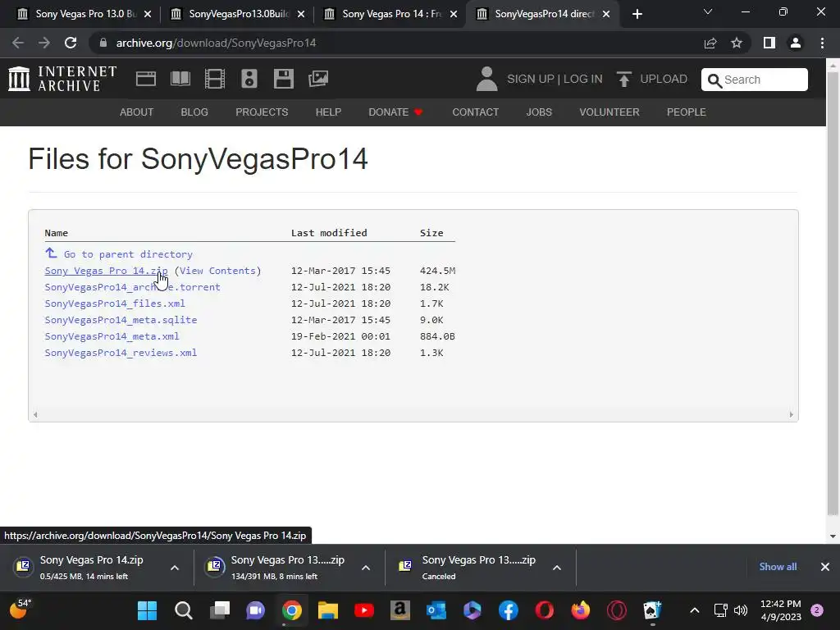The height and width of the screenshot is (630, 840).
Task: Open the PROJECTS menu item
Action: point(262,112)
